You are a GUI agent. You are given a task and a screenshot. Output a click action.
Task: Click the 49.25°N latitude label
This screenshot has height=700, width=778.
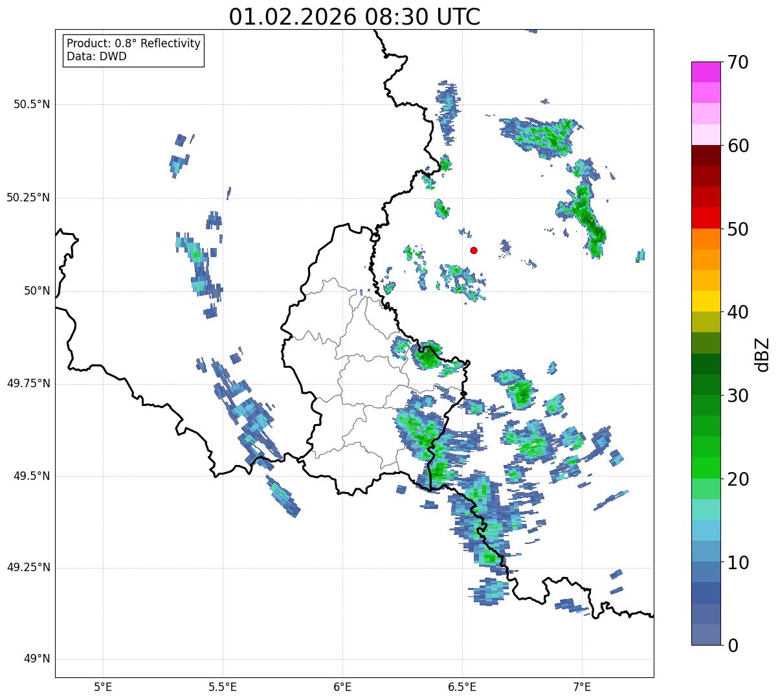pyautogui.click(x=28, y=567)
